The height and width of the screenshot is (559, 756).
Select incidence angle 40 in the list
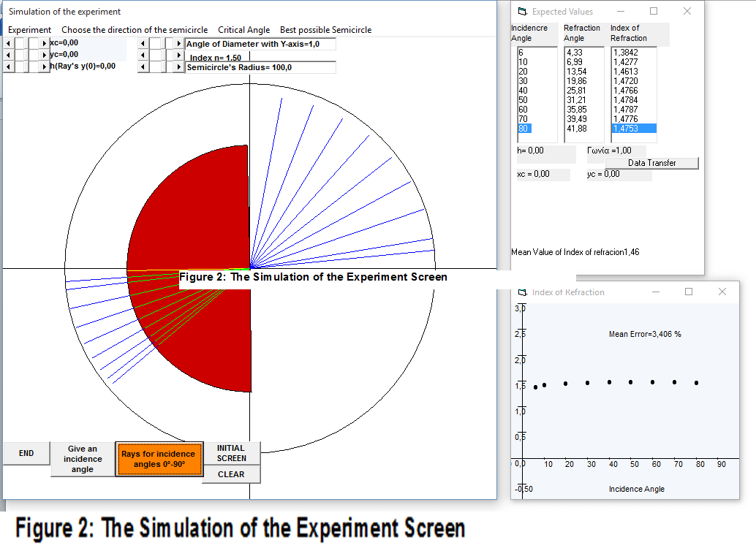click(x=523, y=91)
